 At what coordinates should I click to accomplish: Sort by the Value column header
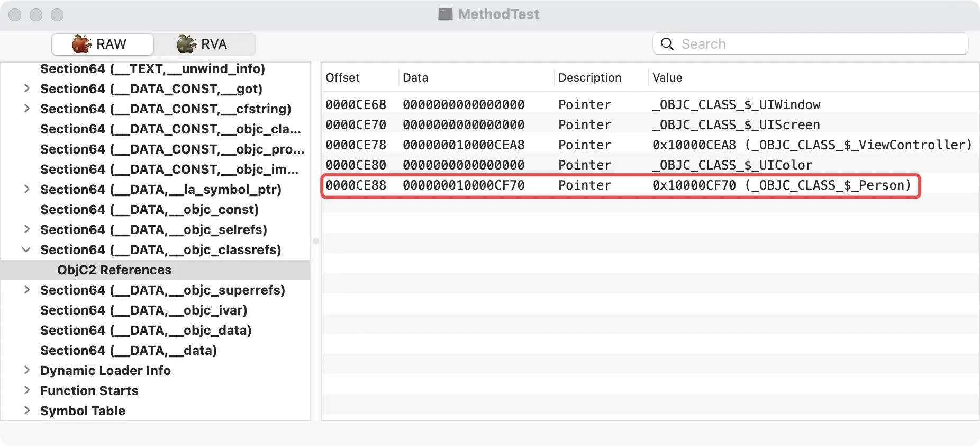click(667, 77)
